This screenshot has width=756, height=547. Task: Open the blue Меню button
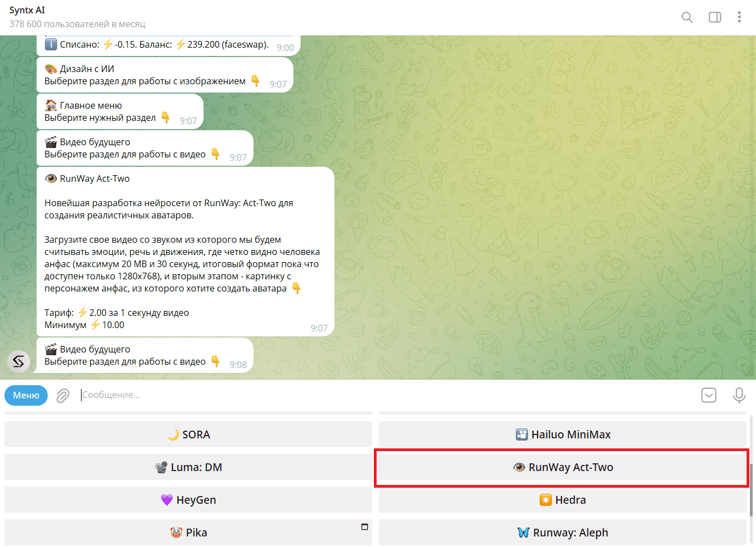pyautogui.click(x=26, y=395)
